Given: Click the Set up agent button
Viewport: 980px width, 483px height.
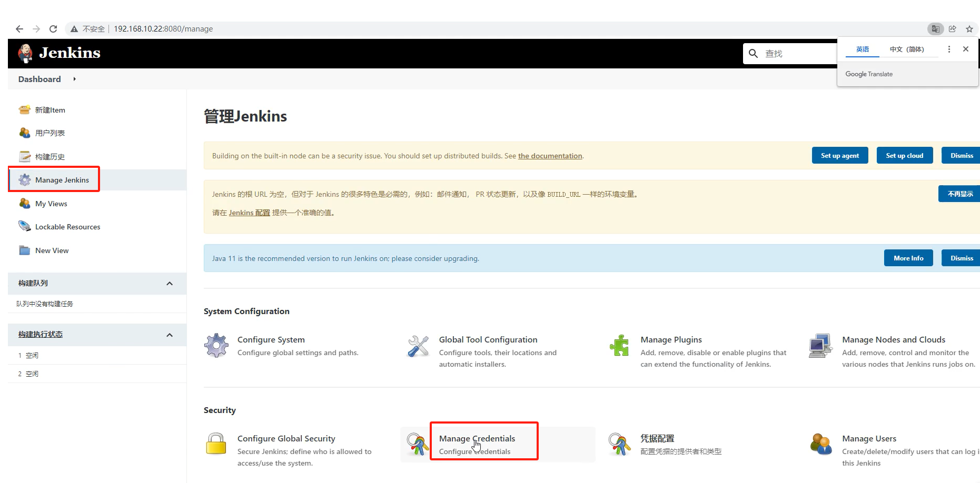Looking at the screenshot, I should pyautogui.click(x=840, y=156).
